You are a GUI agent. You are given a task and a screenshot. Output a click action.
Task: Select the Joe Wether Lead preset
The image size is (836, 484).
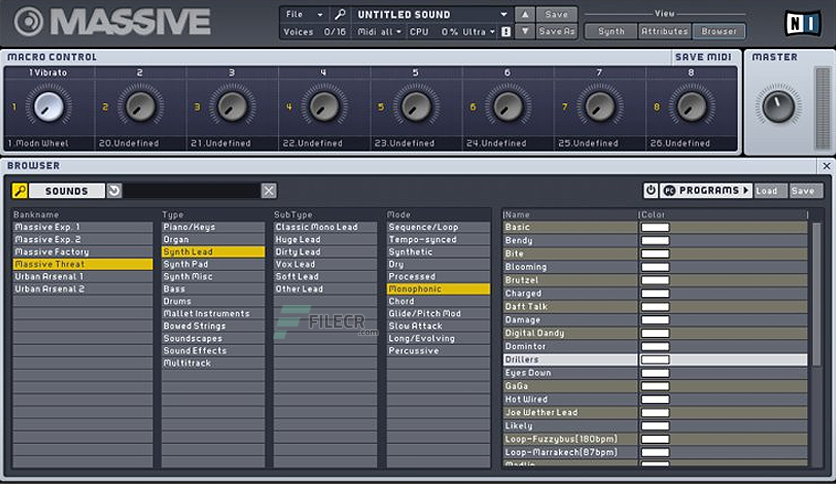(655, 413)
